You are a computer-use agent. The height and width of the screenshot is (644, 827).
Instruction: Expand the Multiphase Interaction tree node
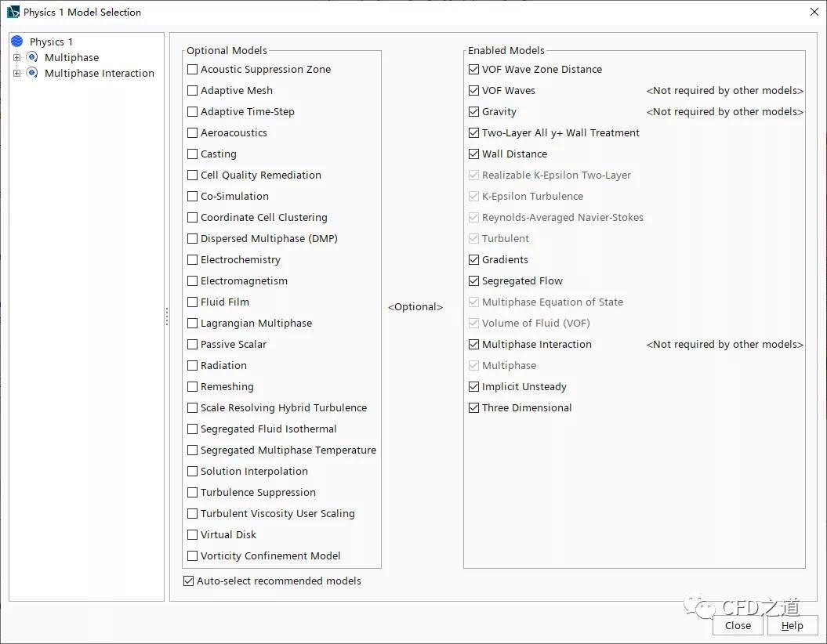click(x=17, y=74)
